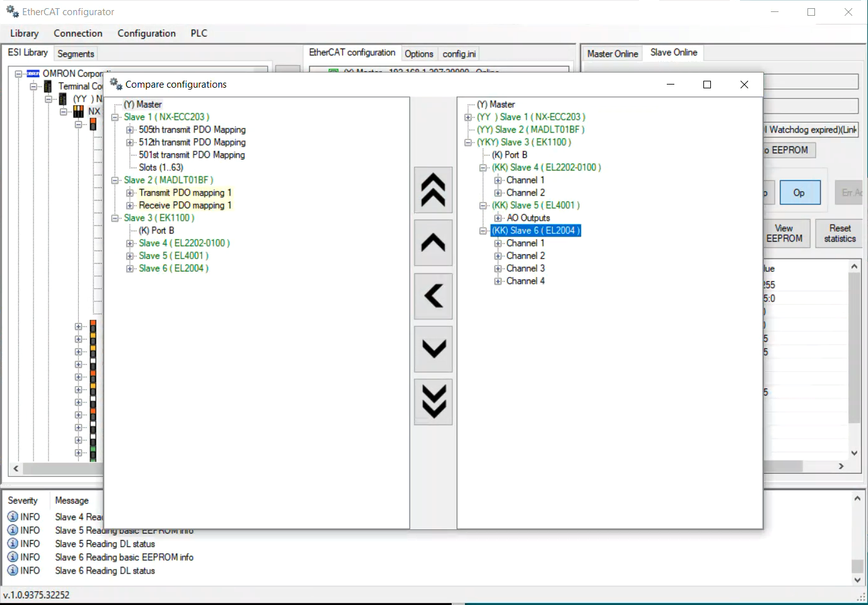
Task: Click the Reset statistics button
Action: click(x=840, y=233)
